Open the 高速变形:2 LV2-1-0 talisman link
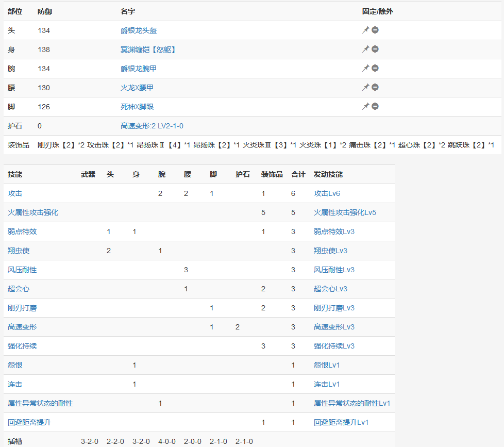Screen dimensions: 504x447 pos(152,126)
